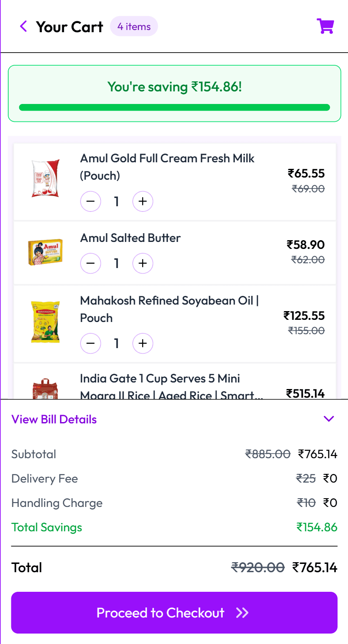Decrease Amul Gold Milk quantity
The image size is (348, 644).
click(x=90, y=201)
